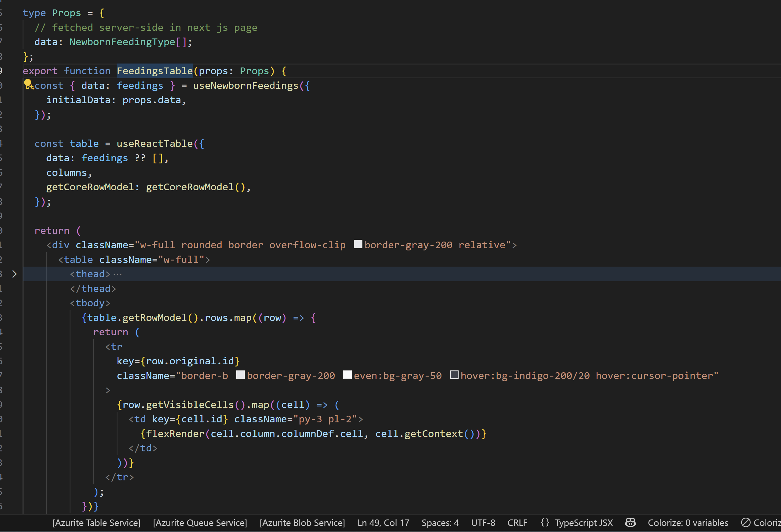Image resolution: width=781 pixels, height=532 pixels.
Task: Expand the folded thead section chevron
Action: (x=14, y=274)
